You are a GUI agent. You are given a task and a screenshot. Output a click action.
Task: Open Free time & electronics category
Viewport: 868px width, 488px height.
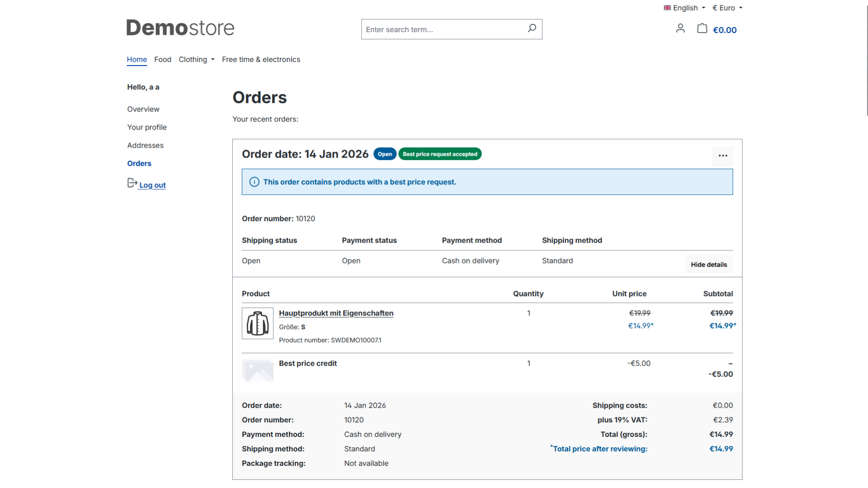261,60
